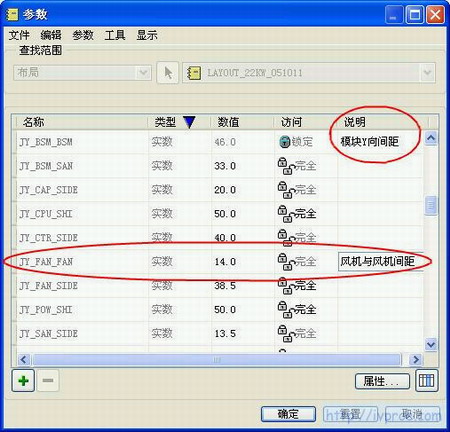The image size is (450, 432).
Task: Click the 属性... button
Action: [382, 381]
